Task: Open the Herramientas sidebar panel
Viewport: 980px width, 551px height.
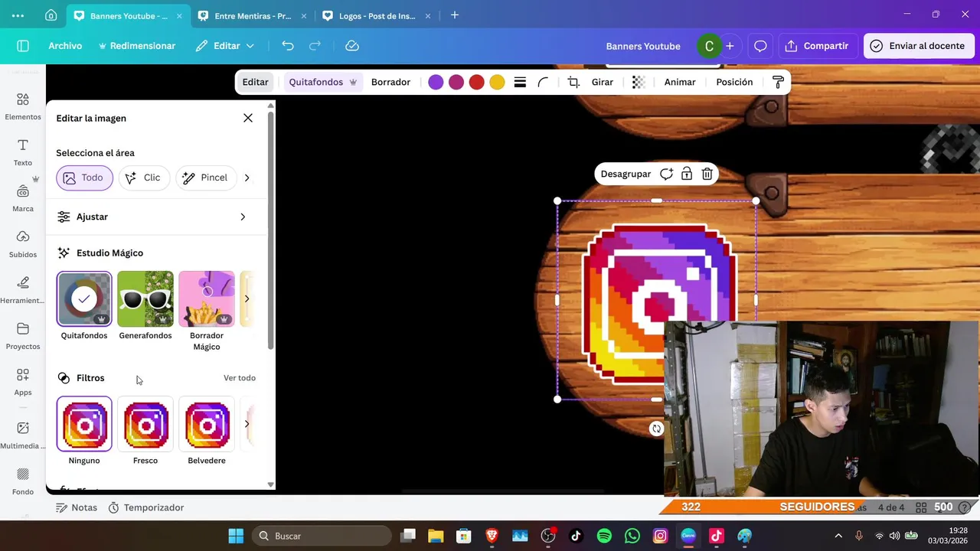Action: click(23, 290)
